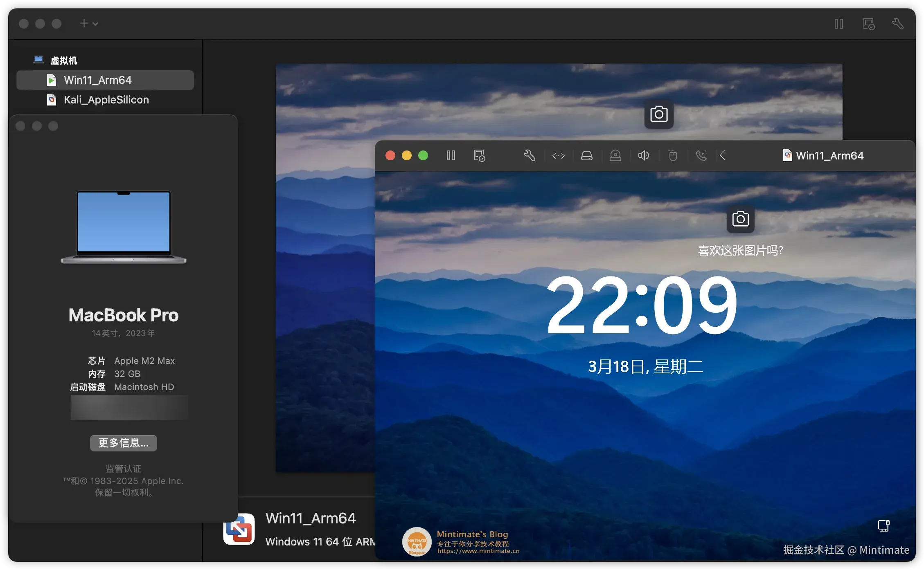The width and height of the screenshot is (924, 570).
Task: Click the Win11_Arm64 thumbnail at bottom
Action: point(239,529)
